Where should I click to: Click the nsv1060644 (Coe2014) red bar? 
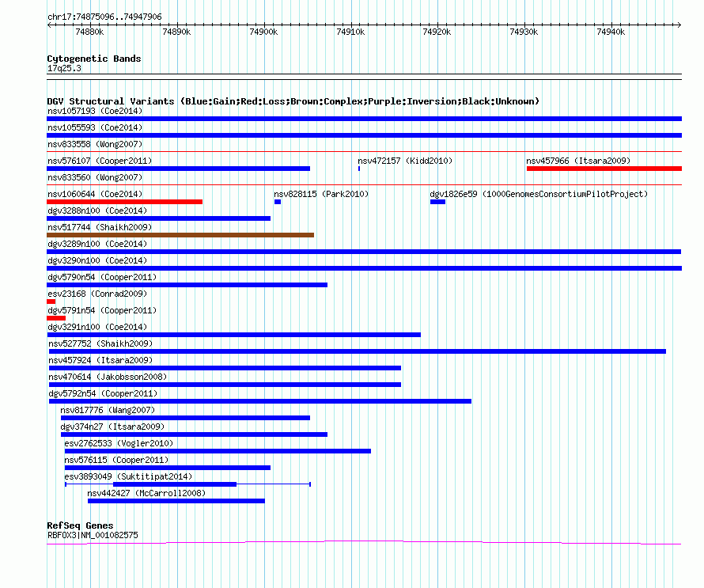[124, 202]
